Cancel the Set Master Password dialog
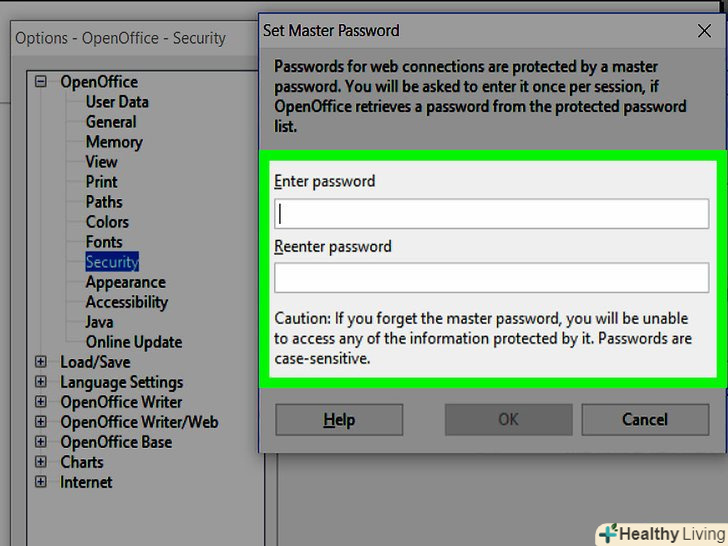728x546 pixels. [x=645, y=420]
